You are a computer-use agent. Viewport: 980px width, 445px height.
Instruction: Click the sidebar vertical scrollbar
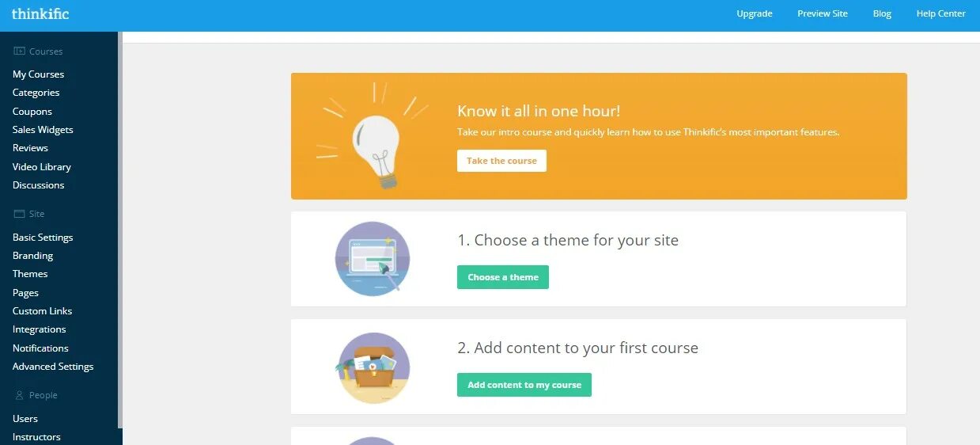[x=120, y=230]
